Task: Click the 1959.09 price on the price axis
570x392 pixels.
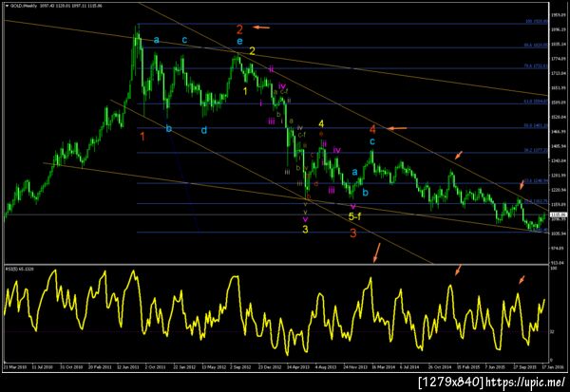Action: coord(559,15)
